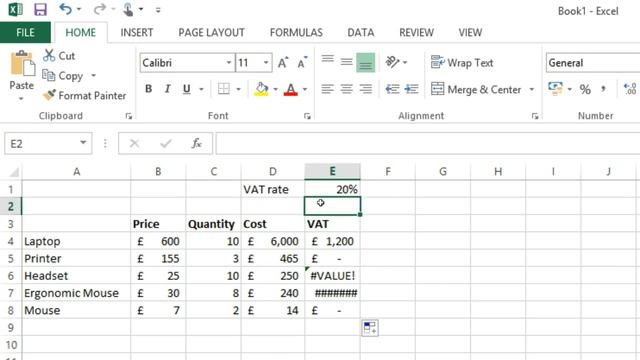This screenshot has height=360, width=640.
Task: Open the undo history dropdown arrow
Action: pyautogui.click(x=80, y=9)
